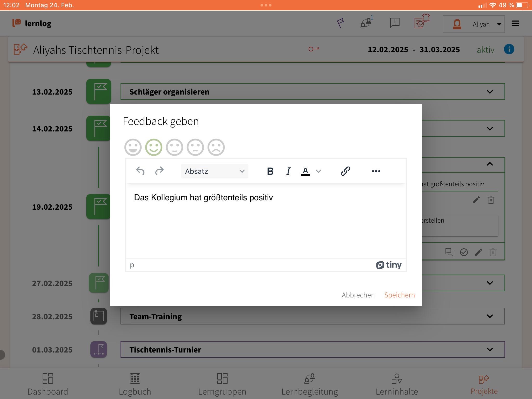Switch to the Lernbegleitung tab
Image resolution: width=532 pixels, height=399 pixels.
click(310, 384)
